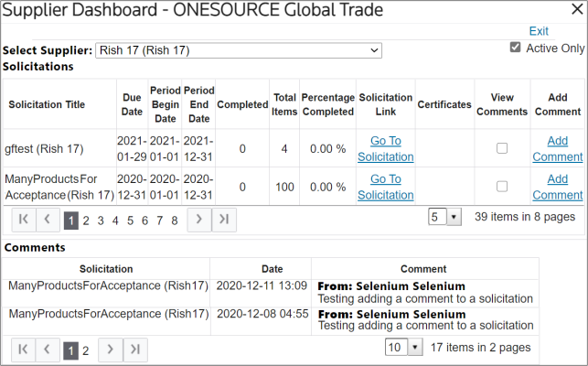Select page 1 in Solicitations pager
The image size is (588, 366).
coord(71,221)
